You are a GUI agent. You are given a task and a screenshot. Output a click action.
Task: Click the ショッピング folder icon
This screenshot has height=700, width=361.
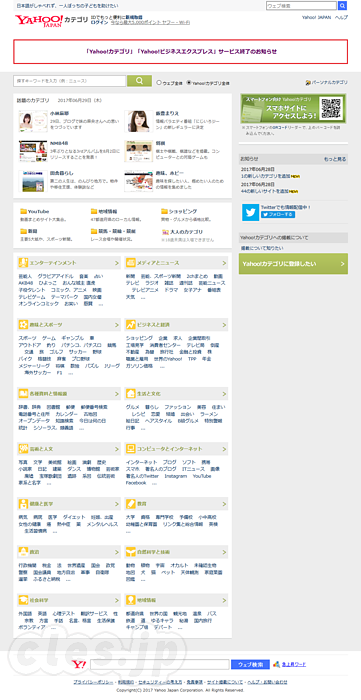point(164,212)
